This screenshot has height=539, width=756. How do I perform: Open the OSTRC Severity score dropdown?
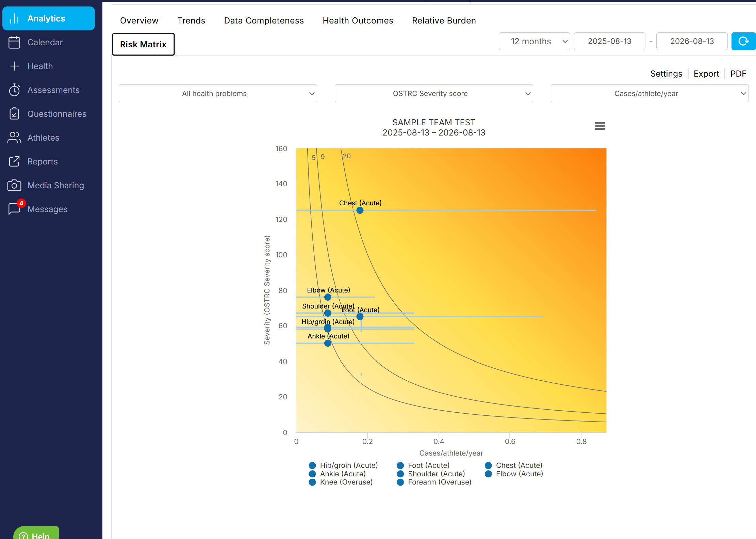click(434, 93)
